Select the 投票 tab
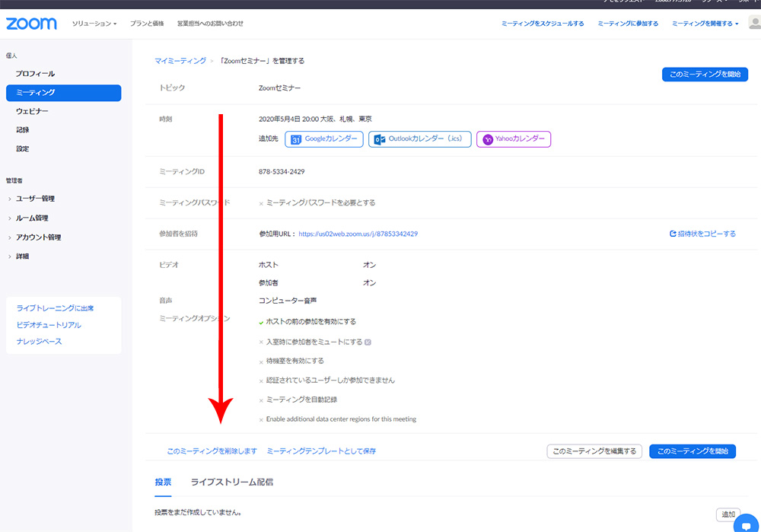Screen dimensions: 761x532 [x=163, y=482]
